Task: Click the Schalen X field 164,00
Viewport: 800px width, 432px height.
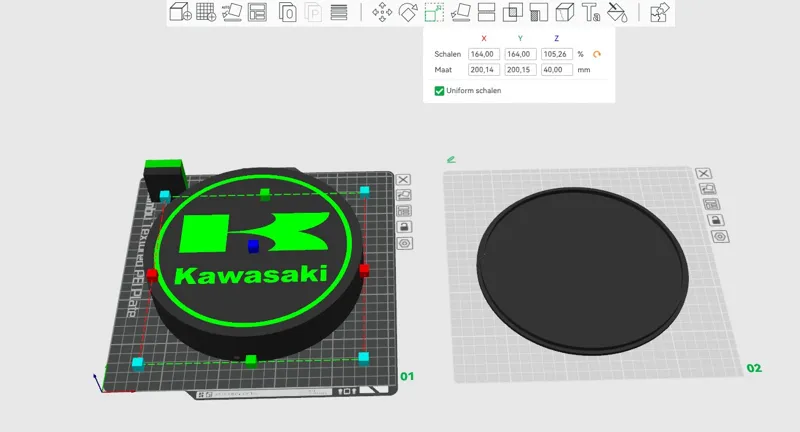Action: [x=484, y=54]
